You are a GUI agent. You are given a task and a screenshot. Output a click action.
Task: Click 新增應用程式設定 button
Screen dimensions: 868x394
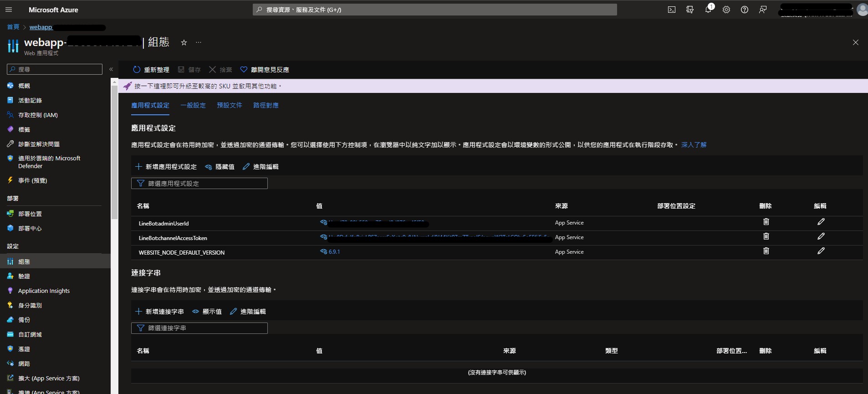[166, 167]
